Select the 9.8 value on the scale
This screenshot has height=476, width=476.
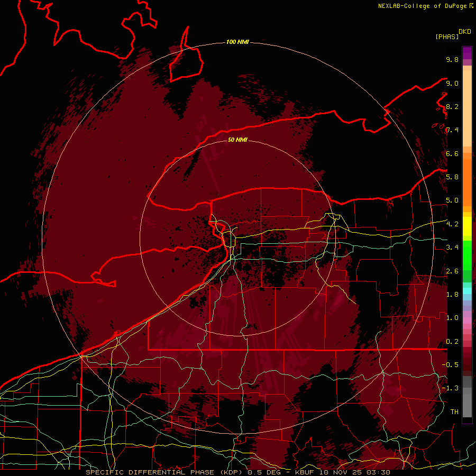point(452,59)
